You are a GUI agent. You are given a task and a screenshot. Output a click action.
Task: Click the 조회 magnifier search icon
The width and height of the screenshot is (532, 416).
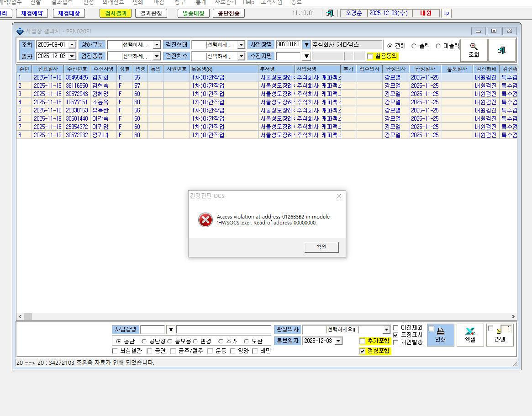(474, 50)
